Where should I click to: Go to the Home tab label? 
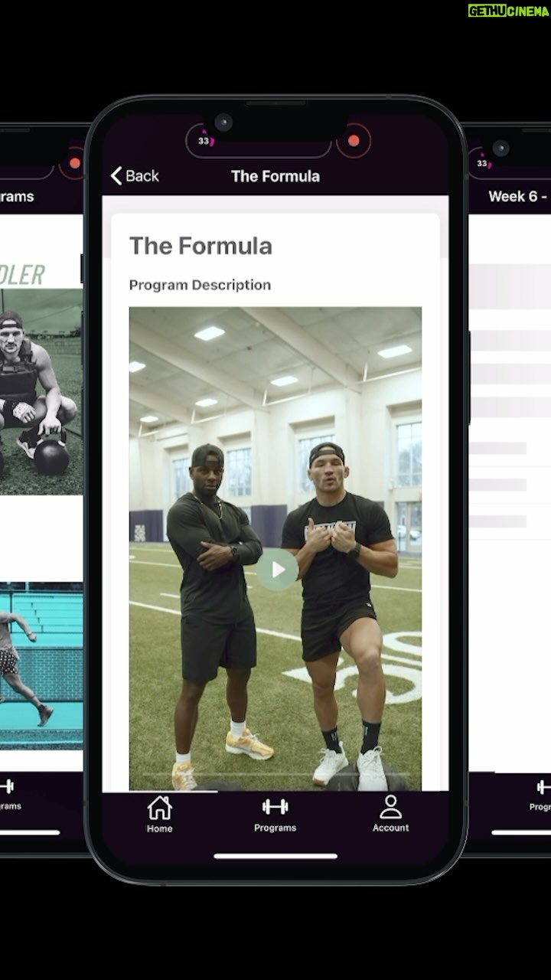pyautogui.click(x=160, y=828)
